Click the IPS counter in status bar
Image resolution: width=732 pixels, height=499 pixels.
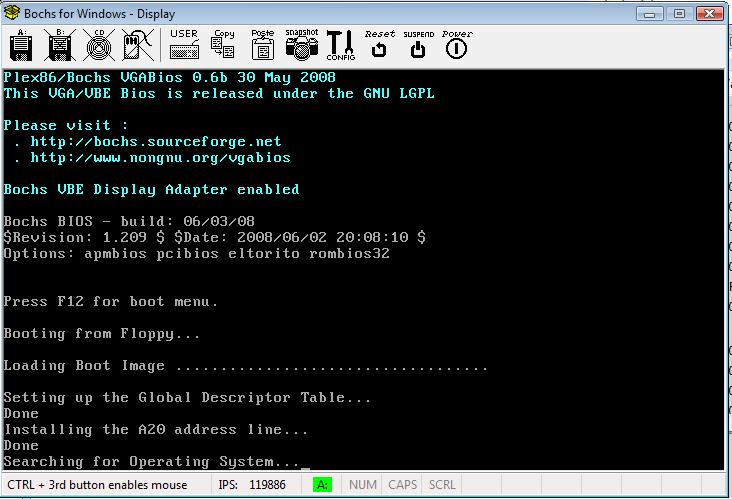pyautogui.click(x=252, y=485)
